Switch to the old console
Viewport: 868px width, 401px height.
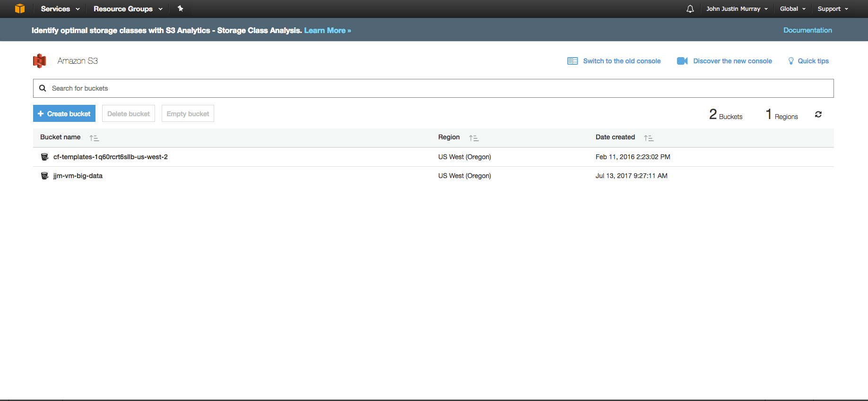click(x=621, y=61)
